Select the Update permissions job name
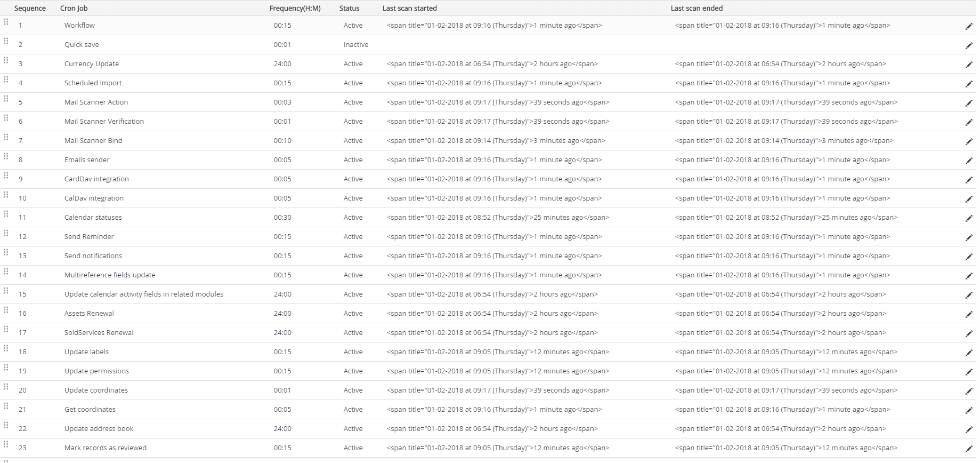This screenshot has width=980, height=463. click(96, 371)
